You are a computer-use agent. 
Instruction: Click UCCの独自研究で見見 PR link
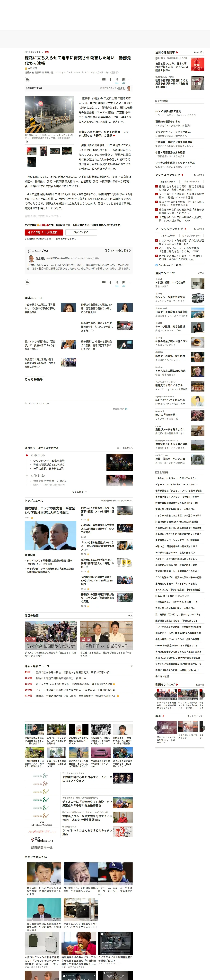tap(168, 111)
